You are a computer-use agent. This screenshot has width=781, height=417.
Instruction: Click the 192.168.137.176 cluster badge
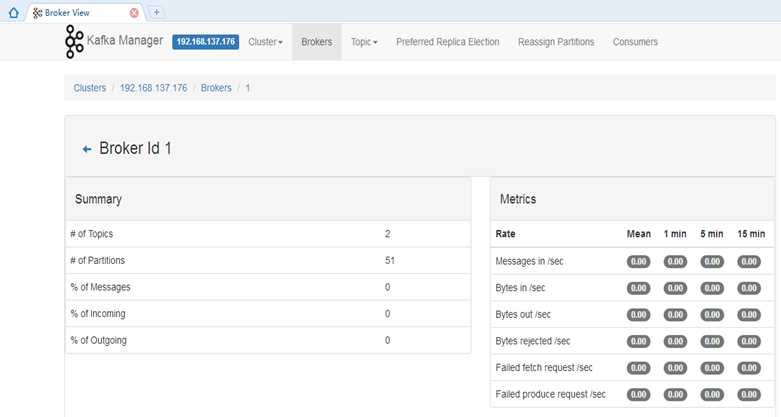click(206, 42)
